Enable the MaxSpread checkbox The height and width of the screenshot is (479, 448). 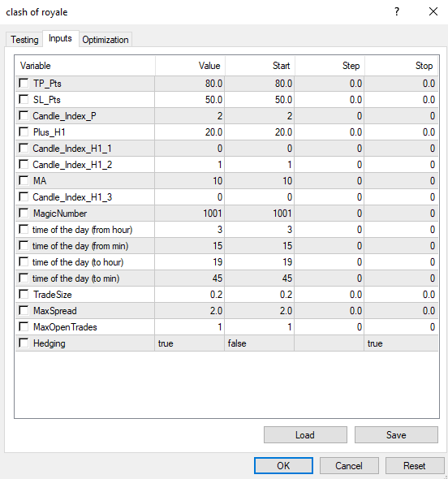pos(24,310)
